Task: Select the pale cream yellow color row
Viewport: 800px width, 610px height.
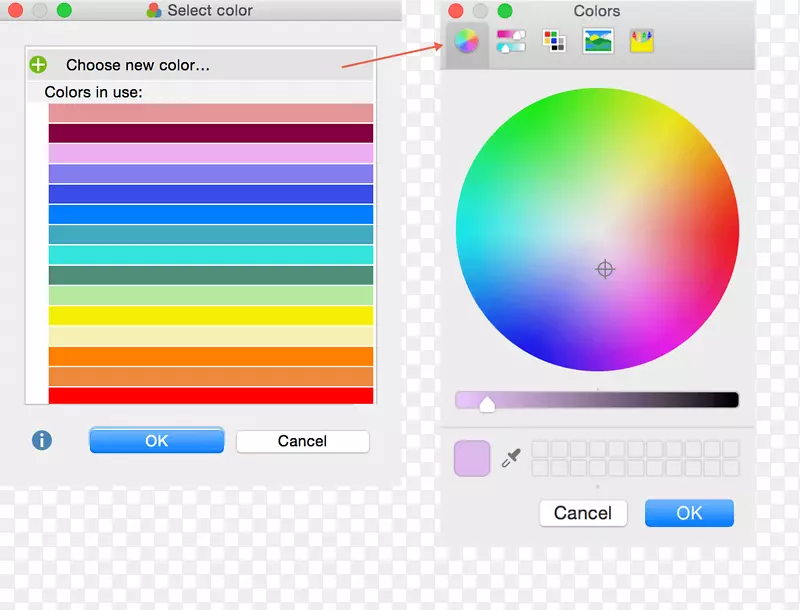Action: click(211, 336)
